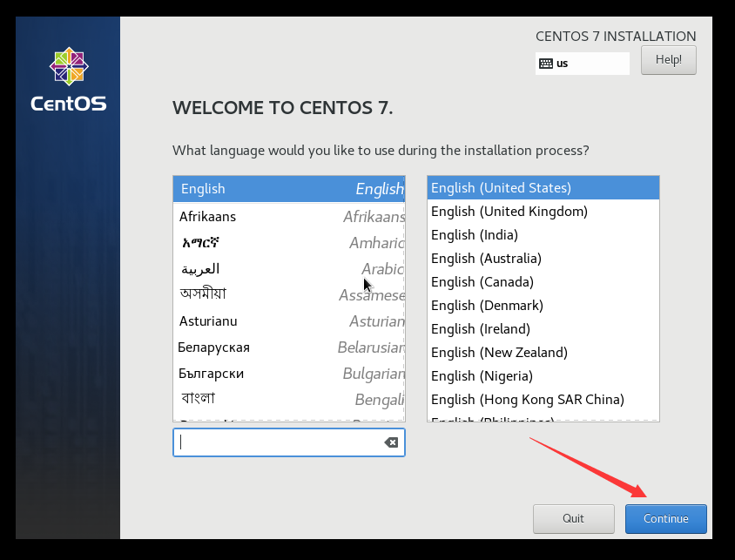735x560 pixels.
Task: Select English (United States) locale
Action: [543, 188]
